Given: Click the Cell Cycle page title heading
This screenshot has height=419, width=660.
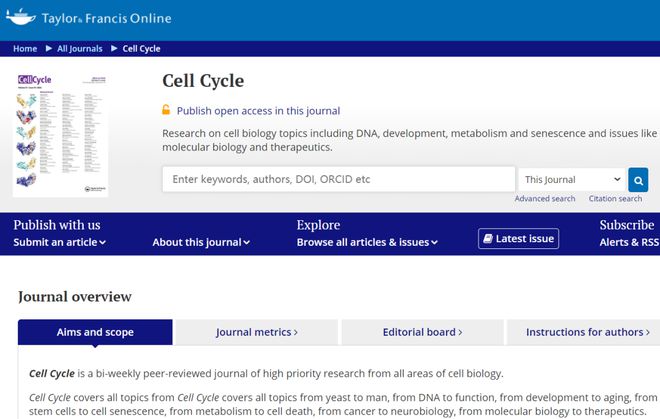Looking at the screenshot, I should 203,81.
